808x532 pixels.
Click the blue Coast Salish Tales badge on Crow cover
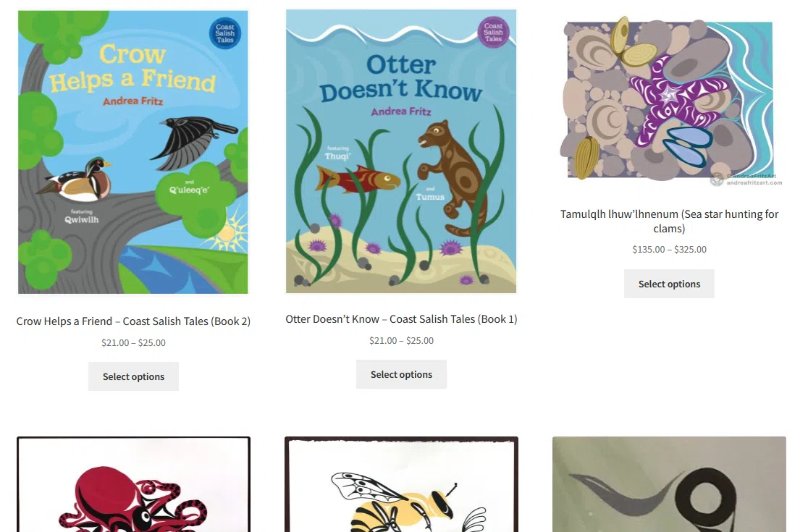(224, 33)
